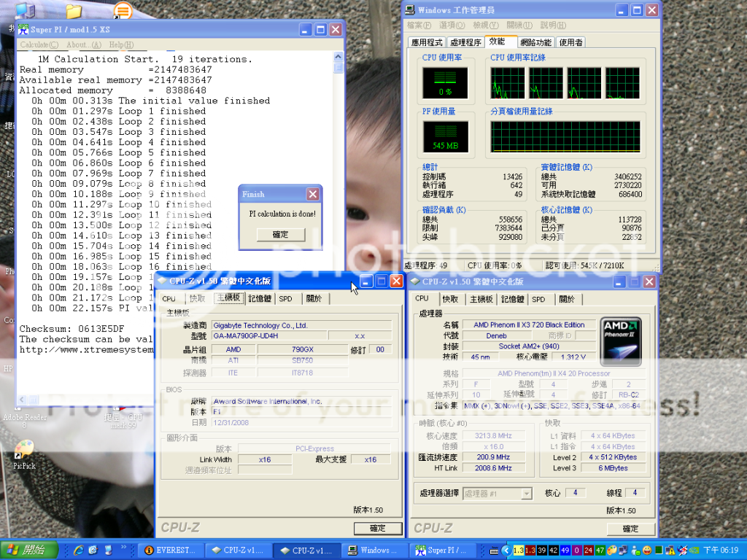
Task: Click the 3213.8 MHz core speed value
Action: (x=493, y=436)
